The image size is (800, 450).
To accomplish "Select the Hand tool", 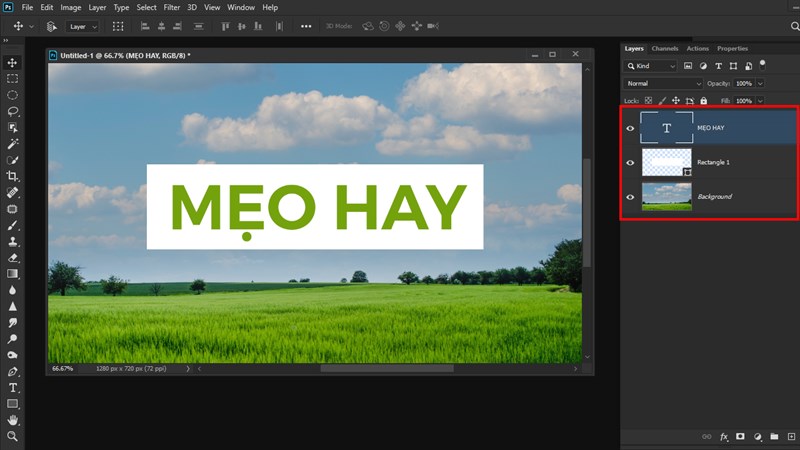I will click(x=12, y=420).
